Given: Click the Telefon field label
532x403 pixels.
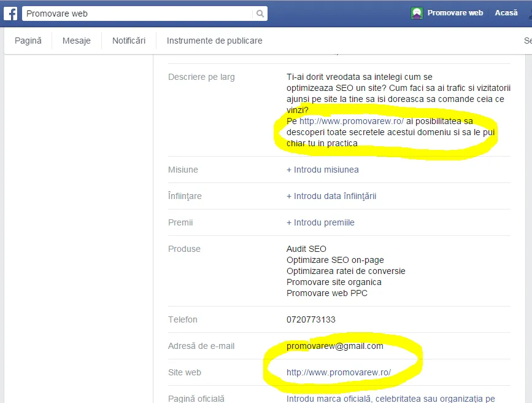Looking at the screenshot, I should [x=182, y=319].
